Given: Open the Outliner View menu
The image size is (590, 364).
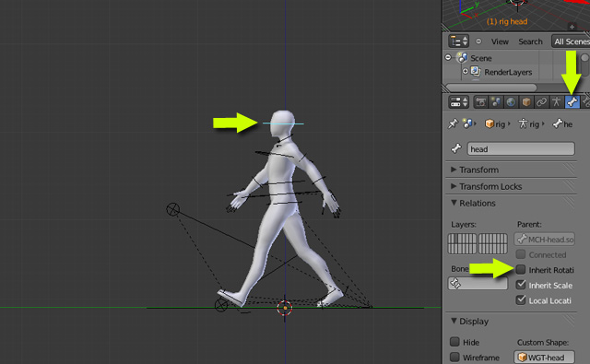Looking at the screenshot, I should [500, 41].
